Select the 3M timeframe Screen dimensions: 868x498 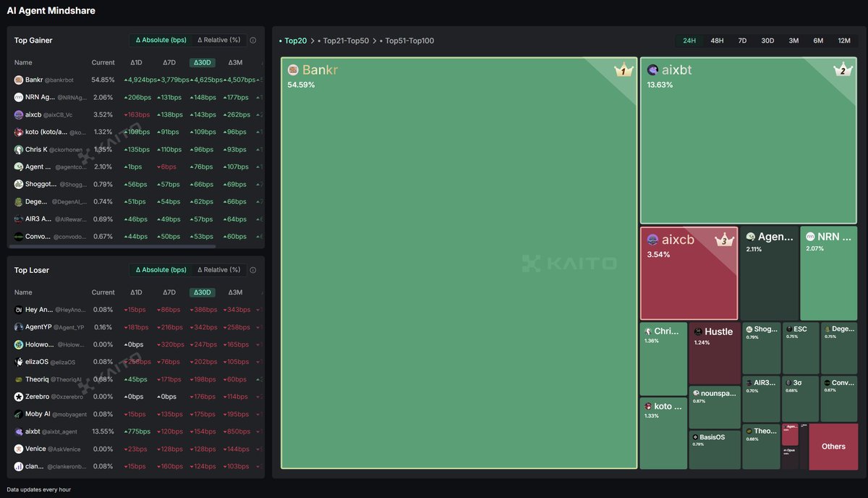(x=793, y=41)
